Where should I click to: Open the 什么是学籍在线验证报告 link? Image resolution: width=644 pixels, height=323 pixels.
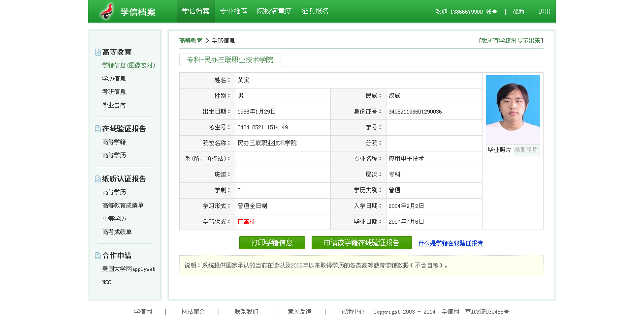[x=451, y=243]
